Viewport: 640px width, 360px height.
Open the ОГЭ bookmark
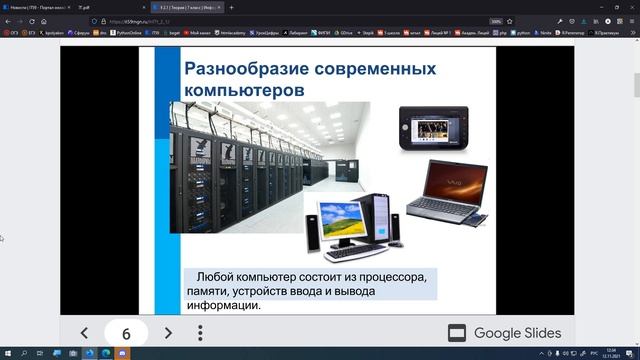click(11, 33)
